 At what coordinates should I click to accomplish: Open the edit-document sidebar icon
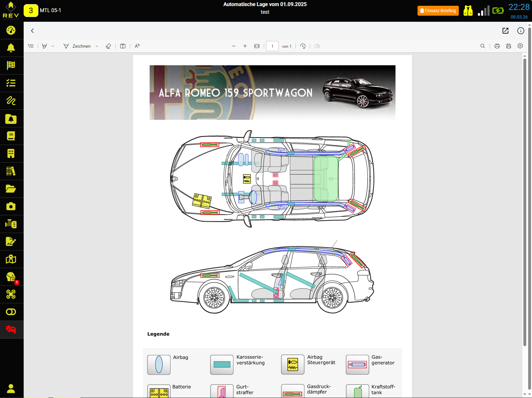tap(11, 242)
